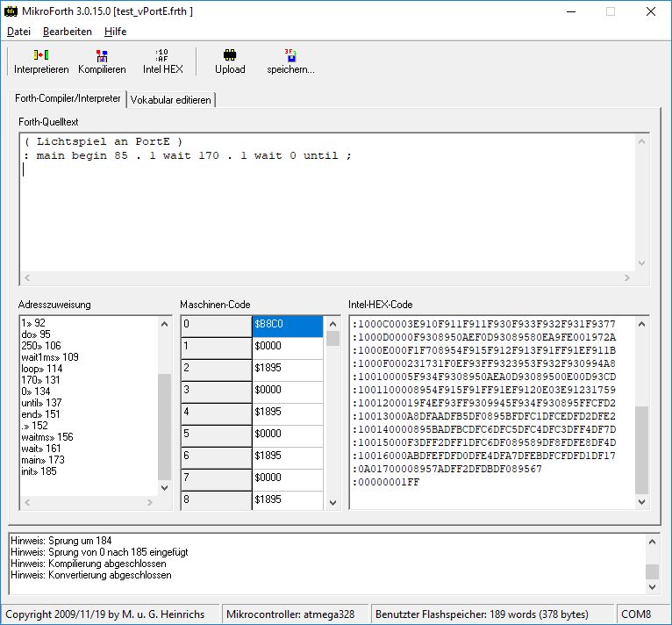Click the ':00000001FF' hex end record line
Viewport: 672px width, 625px height.
pyautogui.click(x=386, y=482)
